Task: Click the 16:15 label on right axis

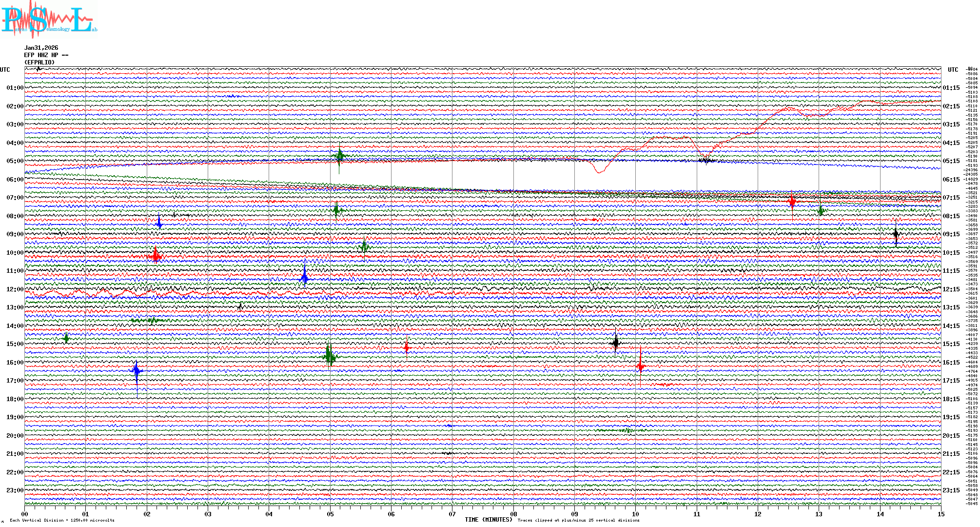Action: [951, 363]
